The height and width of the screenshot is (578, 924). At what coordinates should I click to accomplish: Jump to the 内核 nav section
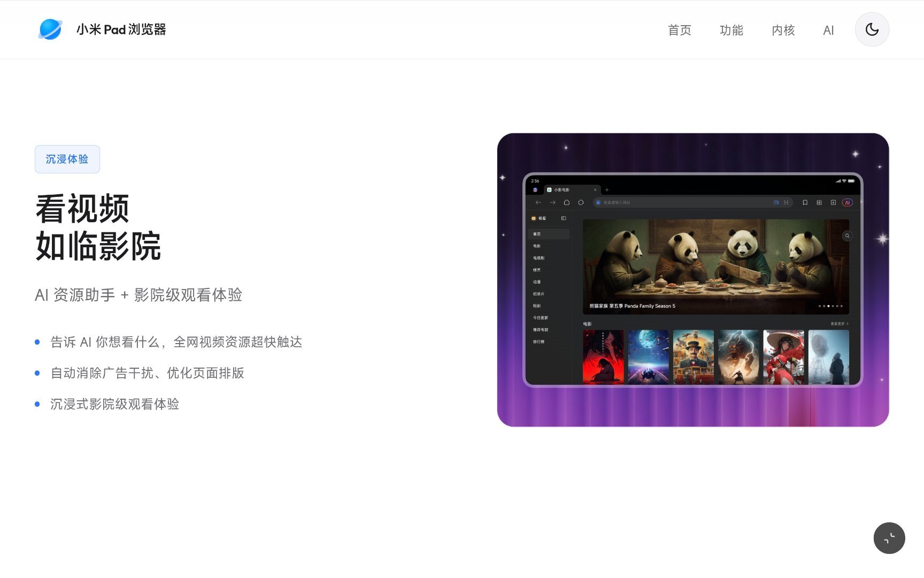point(783,30)
